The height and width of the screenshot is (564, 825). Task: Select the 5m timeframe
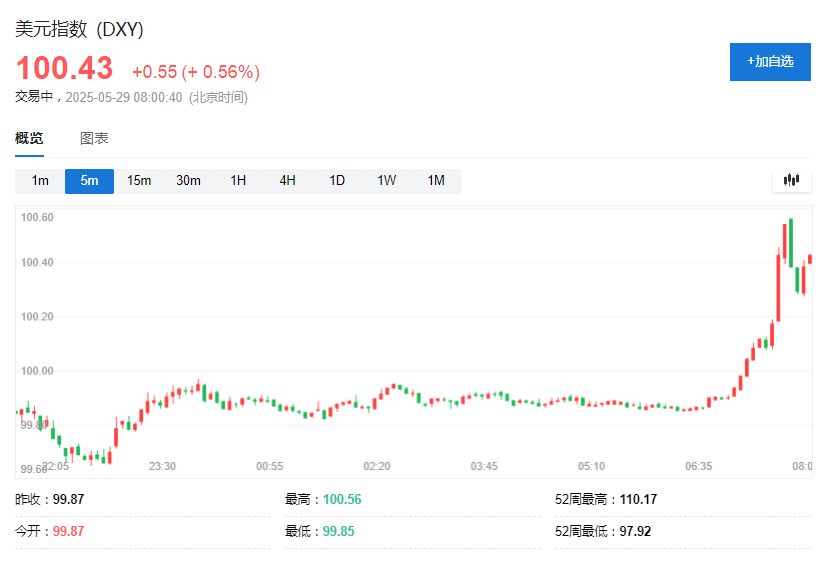(89, 181)
